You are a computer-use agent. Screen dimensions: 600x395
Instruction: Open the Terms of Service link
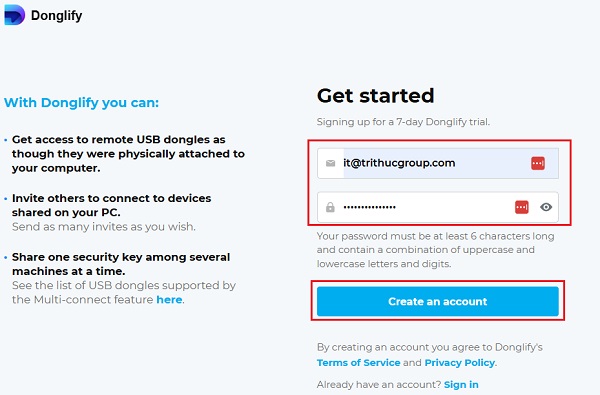(x=358, y=362)
